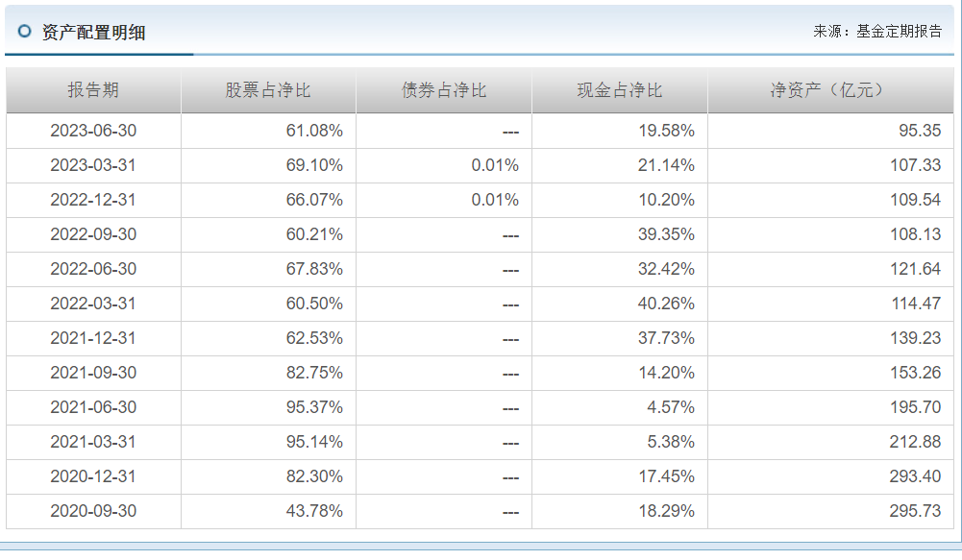
Task: Click the 295.73 net asset value
Action: [x=915, y=511]
